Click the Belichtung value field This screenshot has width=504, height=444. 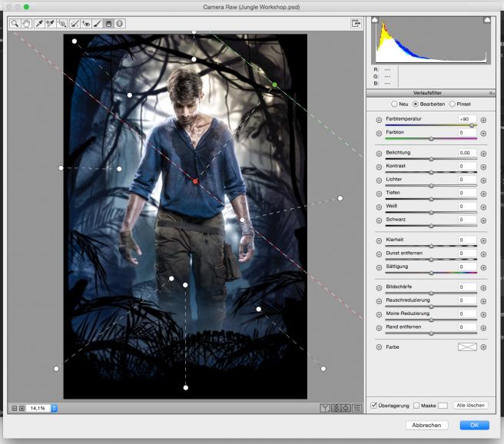pos(467,153)
